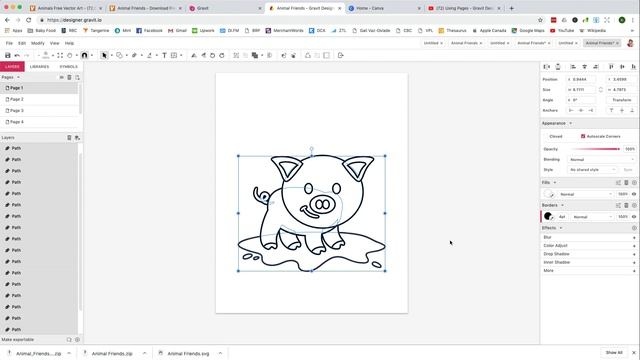The image size is (640, 360).
Task: Open the border blend Normal dropdown
Action: 592,217
